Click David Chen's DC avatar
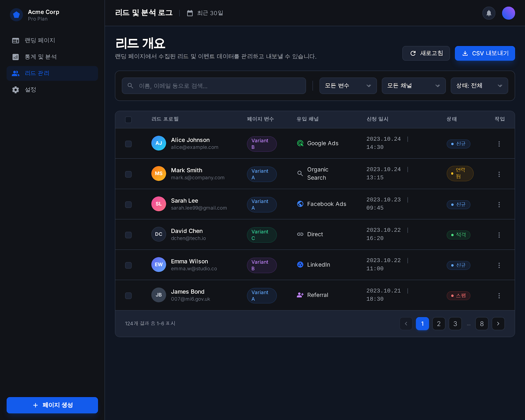The width and height of the screenshot is (525, 420). (x=158, y=234)
